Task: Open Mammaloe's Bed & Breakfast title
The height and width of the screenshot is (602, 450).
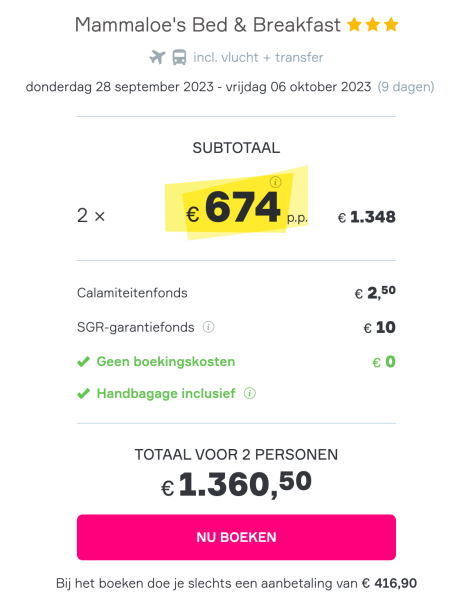Action: [208, 25]
